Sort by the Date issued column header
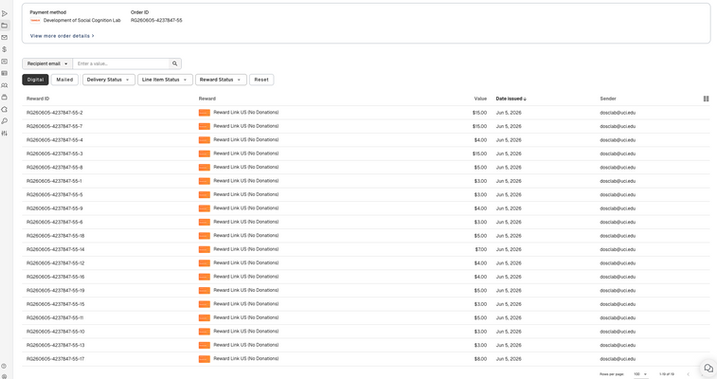This screenshot has height=379, width=717. pos(511,99)
